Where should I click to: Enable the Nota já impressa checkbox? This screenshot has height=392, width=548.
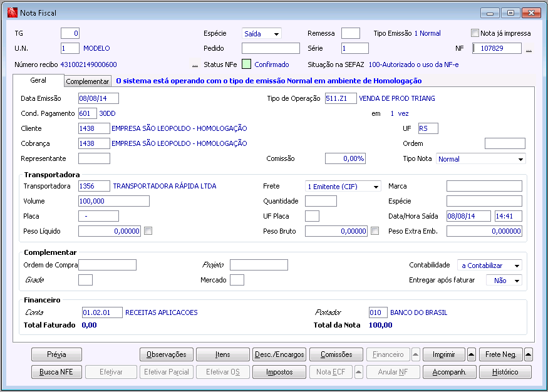pos(475,33)
